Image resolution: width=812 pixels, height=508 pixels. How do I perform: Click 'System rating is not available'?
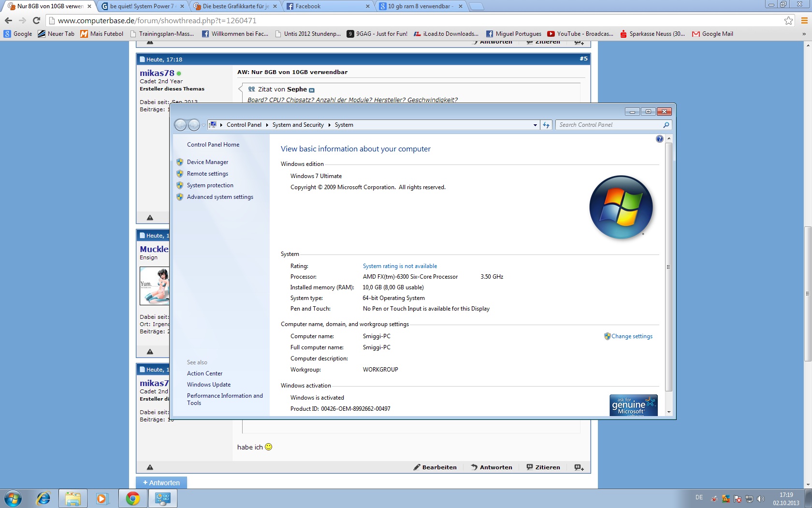400,266
